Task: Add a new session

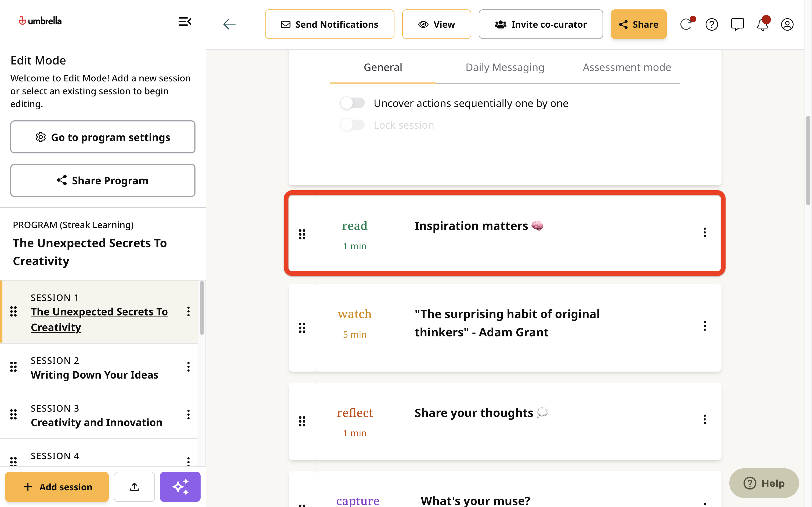Action: point(57,487)
